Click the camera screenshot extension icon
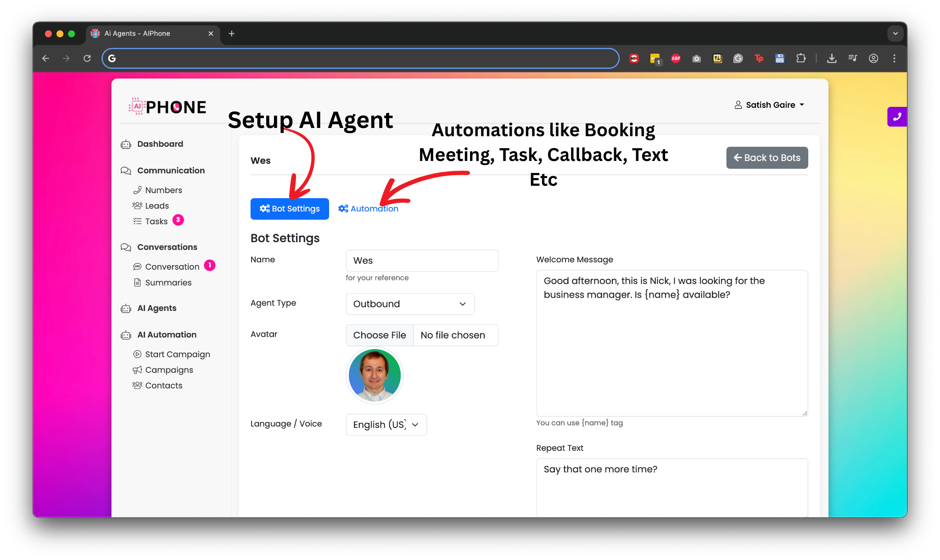 pyautogui.click(x=696, y=58)
